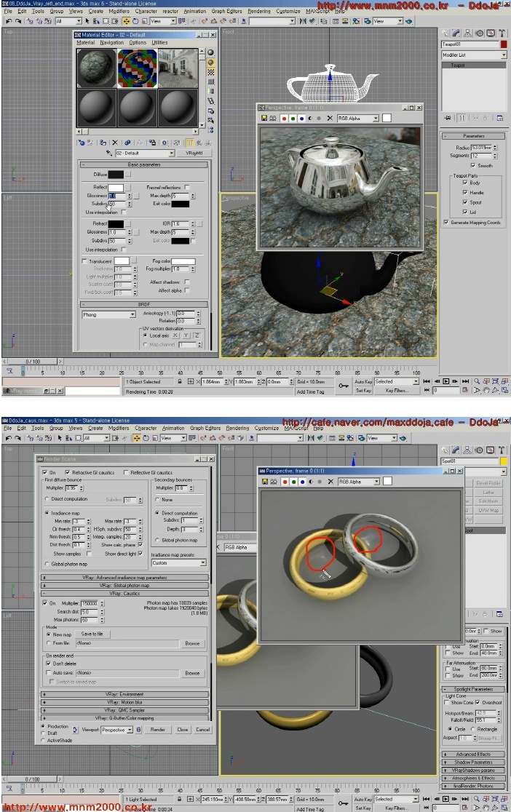Select From file radio in Caustics Mode

tap(49, 643)
